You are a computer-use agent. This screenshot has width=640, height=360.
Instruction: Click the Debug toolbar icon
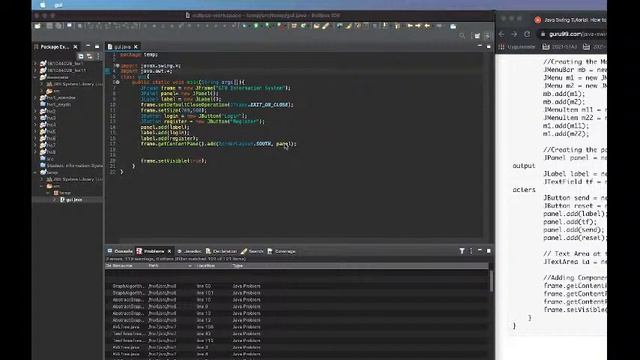pyautogui.click(x=244, y=26)
